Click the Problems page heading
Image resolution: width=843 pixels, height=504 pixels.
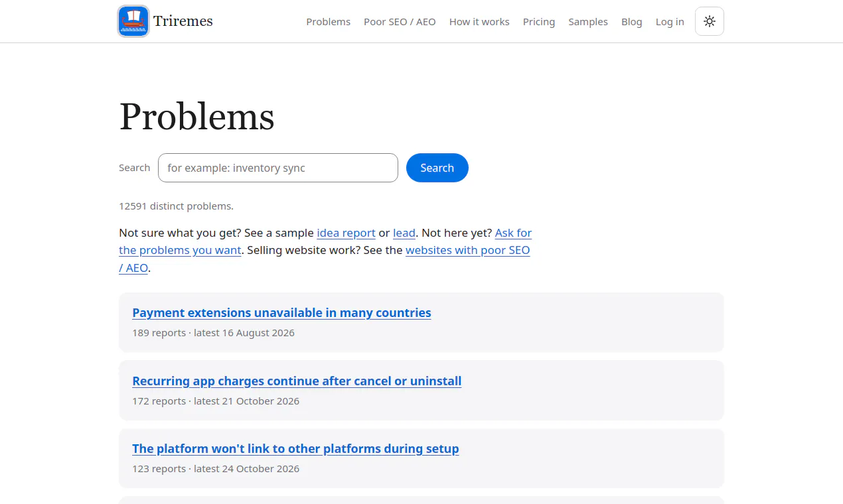[x=196, y=117]
